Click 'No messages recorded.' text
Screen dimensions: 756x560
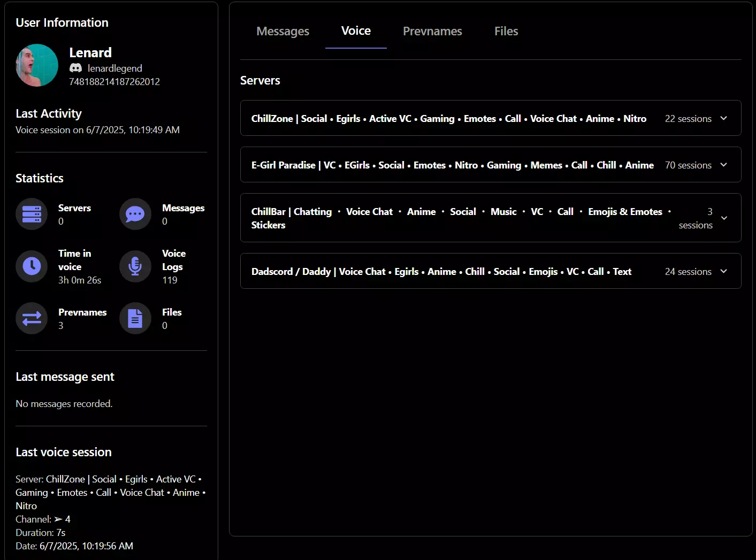click(x=64, y=403)
